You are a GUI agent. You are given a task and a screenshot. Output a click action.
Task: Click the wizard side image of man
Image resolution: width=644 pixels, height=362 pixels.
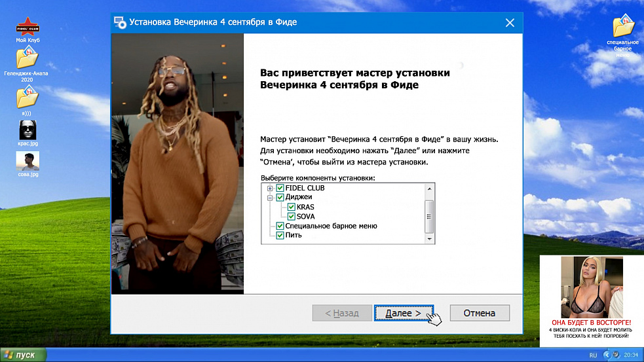[x=178, y=164]
